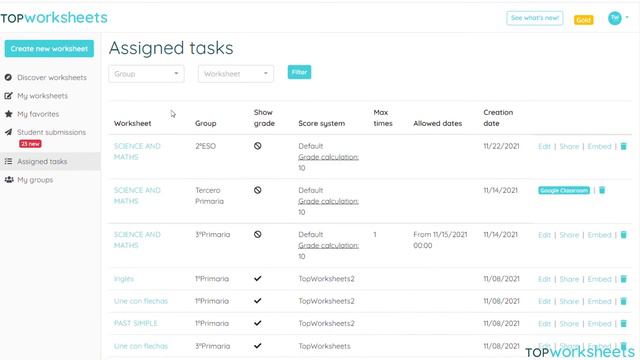Click the 23 new submissions badge

coord(30,144)
